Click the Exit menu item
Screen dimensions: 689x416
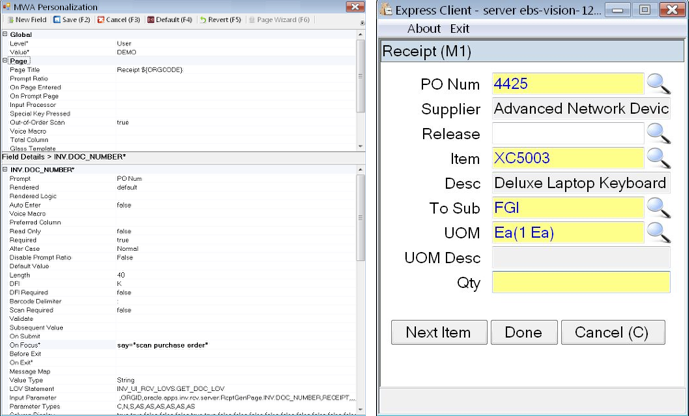pos(459,29)
